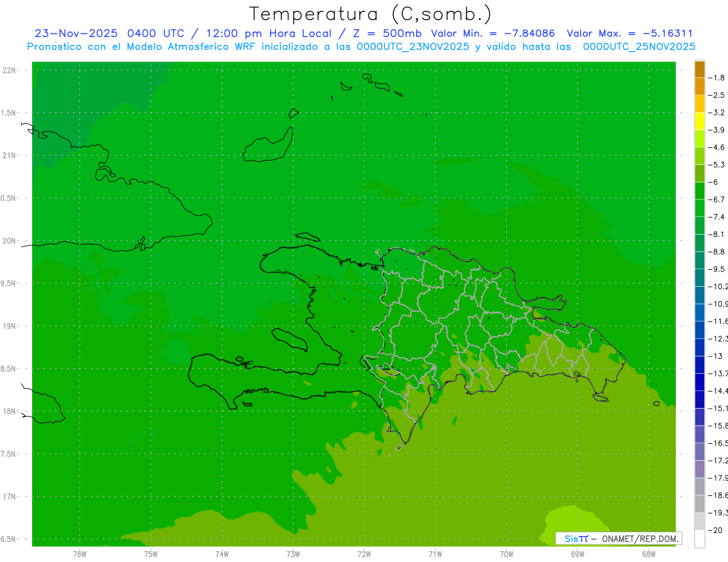This screenshot has height=562, width=728.
Task: Click the '73W' longitude axis label
Action: tap(293, 554)
